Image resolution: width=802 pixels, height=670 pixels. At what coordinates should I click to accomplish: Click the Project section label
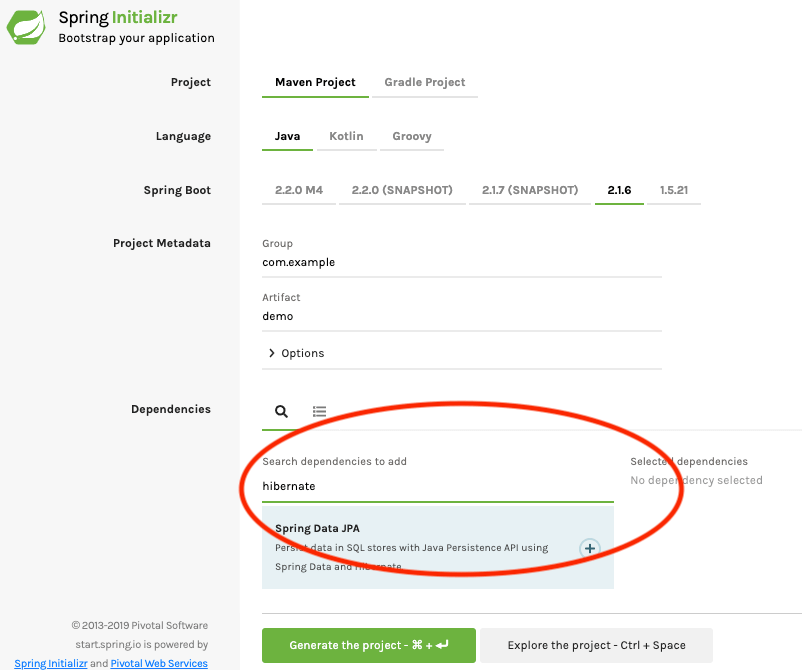tap(191, 82)
